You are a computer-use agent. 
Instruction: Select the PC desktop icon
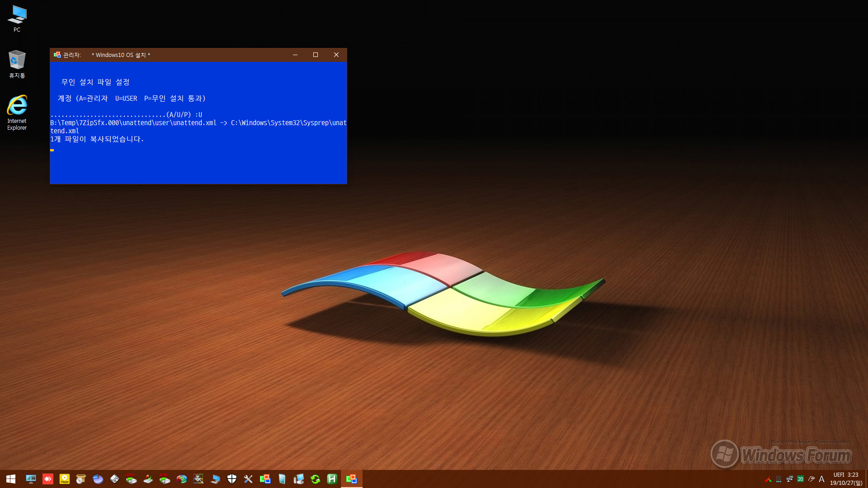click(x=17, y=19)
